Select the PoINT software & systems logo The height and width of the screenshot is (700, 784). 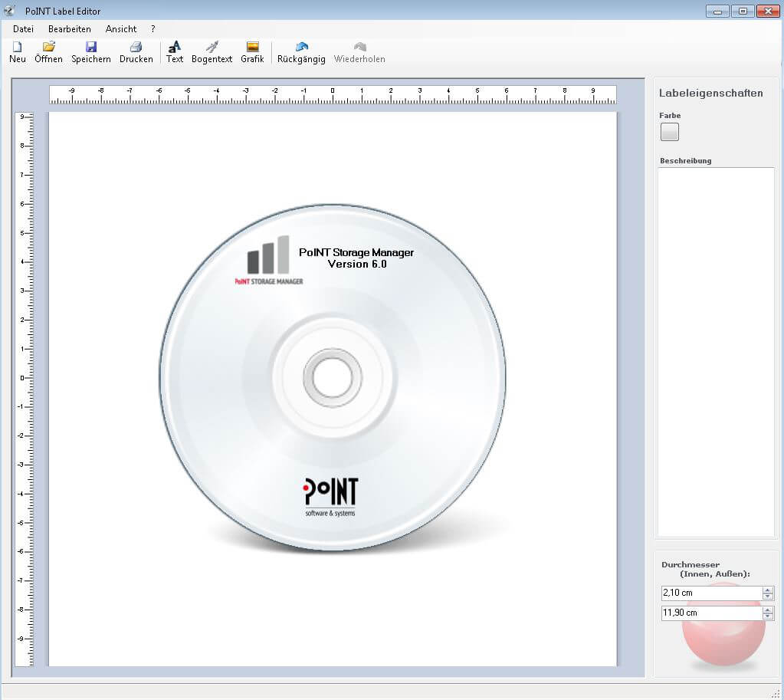330,498
